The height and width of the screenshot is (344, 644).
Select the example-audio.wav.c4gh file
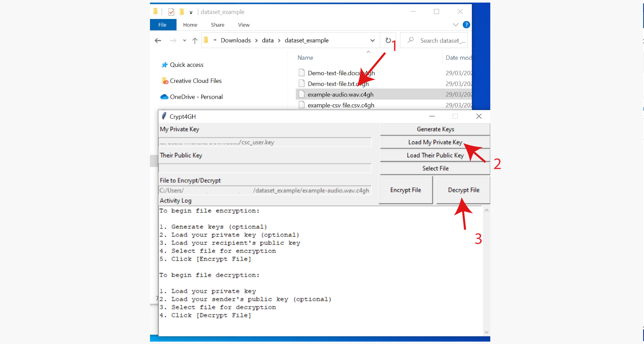[x=341, y=94]
